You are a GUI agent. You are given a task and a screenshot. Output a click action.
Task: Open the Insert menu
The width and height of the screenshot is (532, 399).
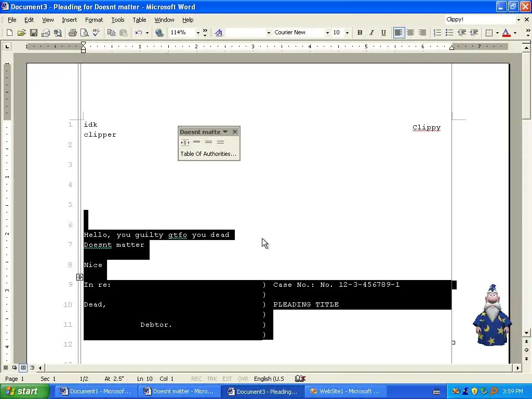click(69, 20)
